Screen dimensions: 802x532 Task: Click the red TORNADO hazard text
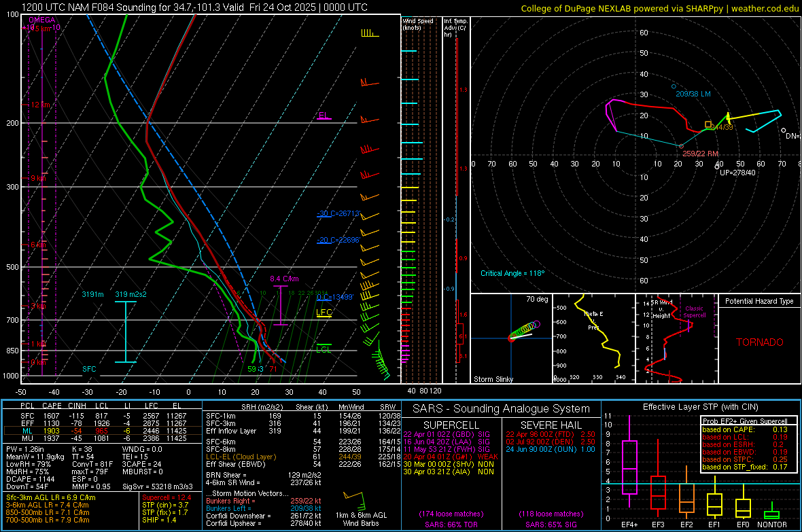(760, 342)
